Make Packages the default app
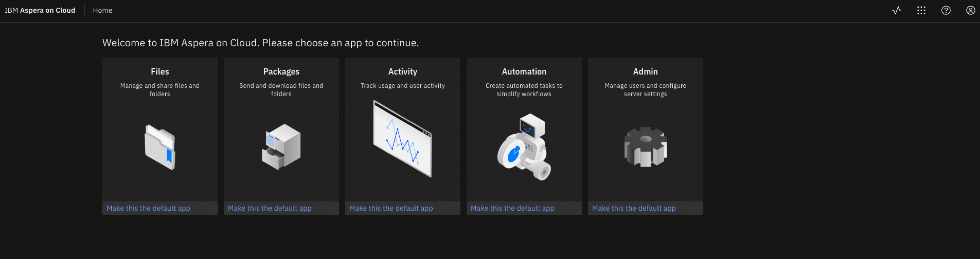This screenshot has height=259, width=980. [269, 208]
